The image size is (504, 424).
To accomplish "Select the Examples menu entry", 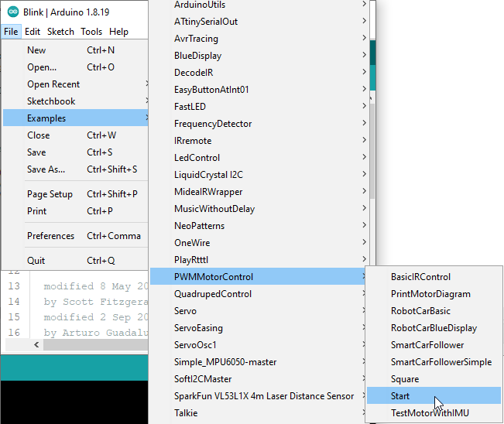I will click(x=76, y=118).
